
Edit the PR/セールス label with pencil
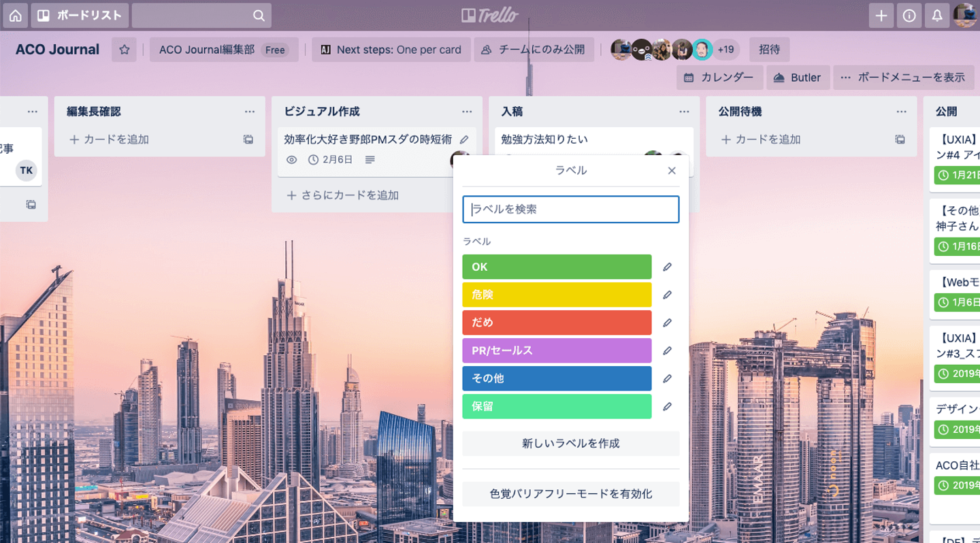[667, 350]
